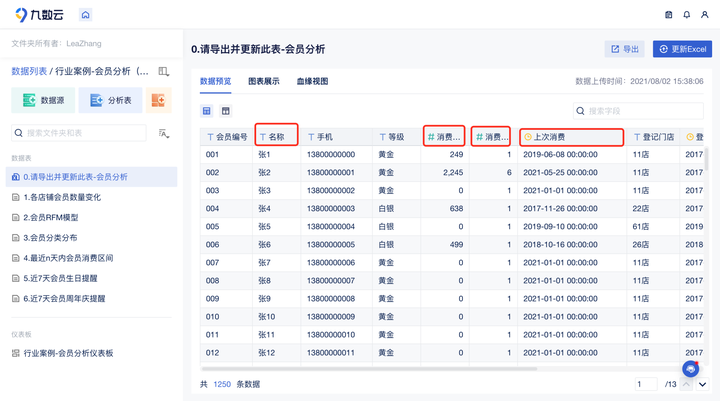Click the 登记门店 column header
Viewport: 720px width, 401px height.
pos(653,137)
